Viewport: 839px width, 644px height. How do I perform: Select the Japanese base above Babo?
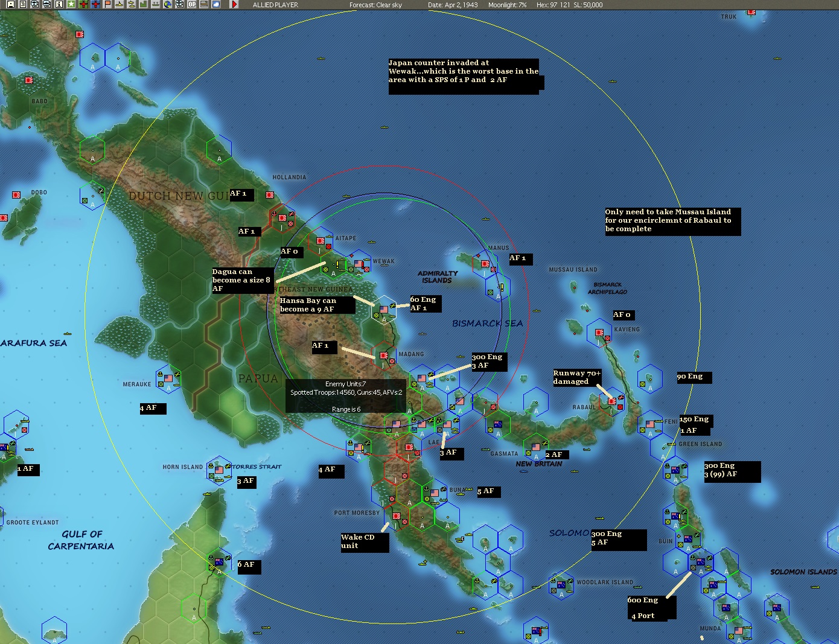(x=28, y=80)
